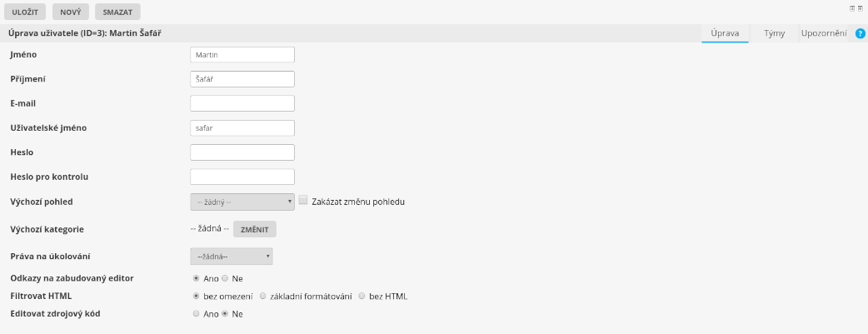Click the right small panel icon at top-right corner
Viewport: 868px width, 334px height.
860,7
